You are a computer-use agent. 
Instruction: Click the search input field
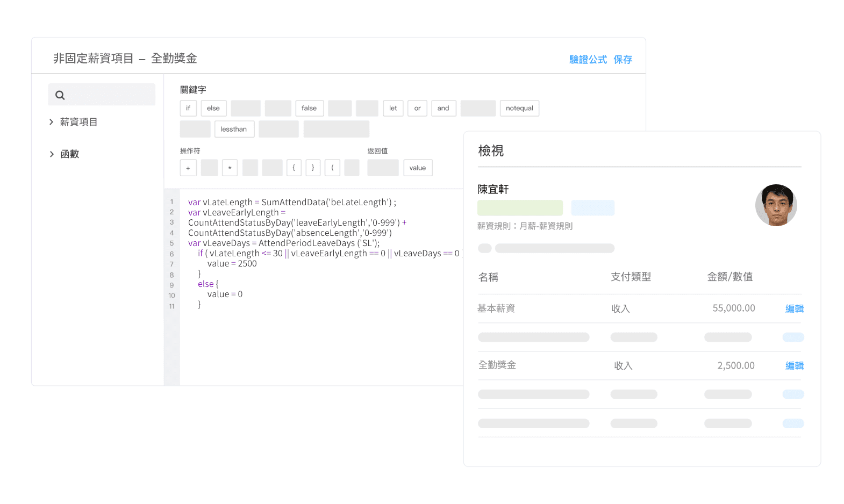click(x=102, y=95)
